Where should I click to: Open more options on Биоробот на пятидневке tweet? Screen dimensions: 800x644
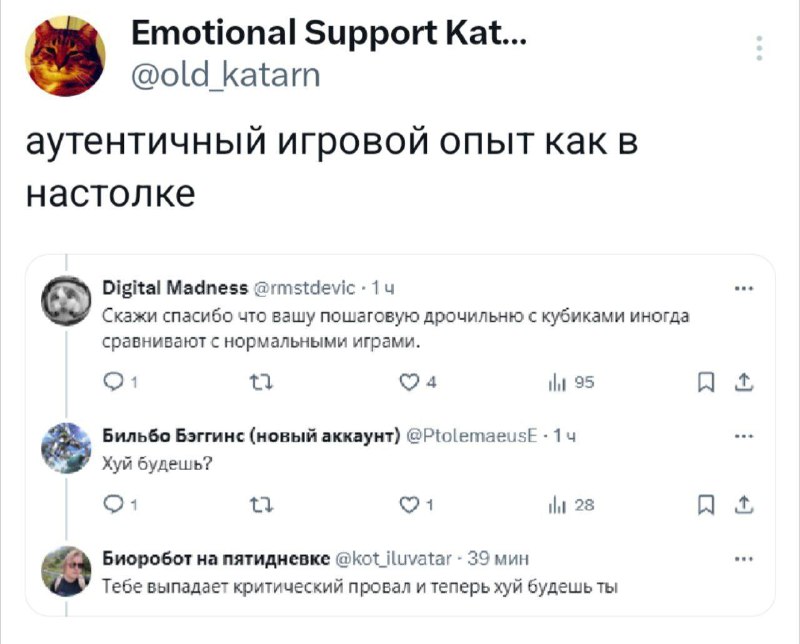pyautogui.click(x=744, y=559)
